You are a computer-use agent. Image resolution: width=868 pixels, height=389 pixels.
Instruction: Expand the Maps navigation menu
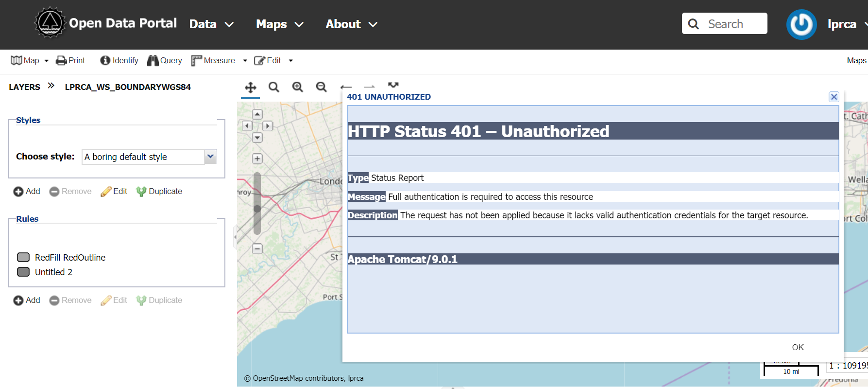pos(280,24)
